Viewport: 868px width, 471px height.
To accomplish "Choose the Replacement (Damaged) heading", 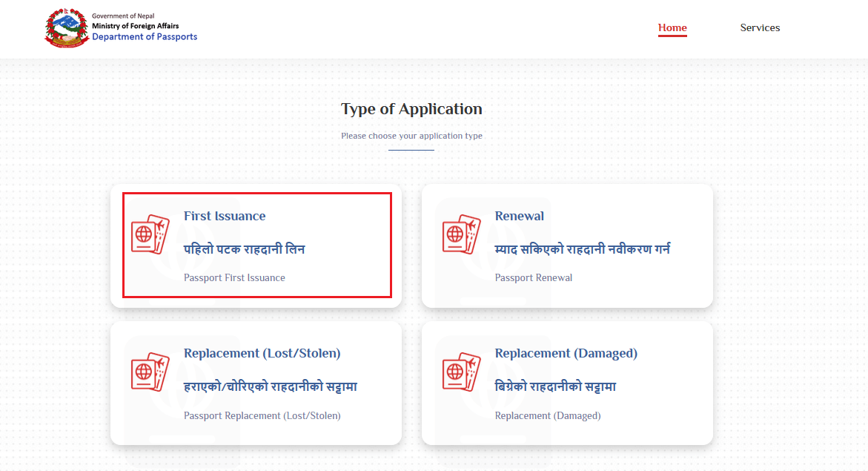I will pos(566,354).
